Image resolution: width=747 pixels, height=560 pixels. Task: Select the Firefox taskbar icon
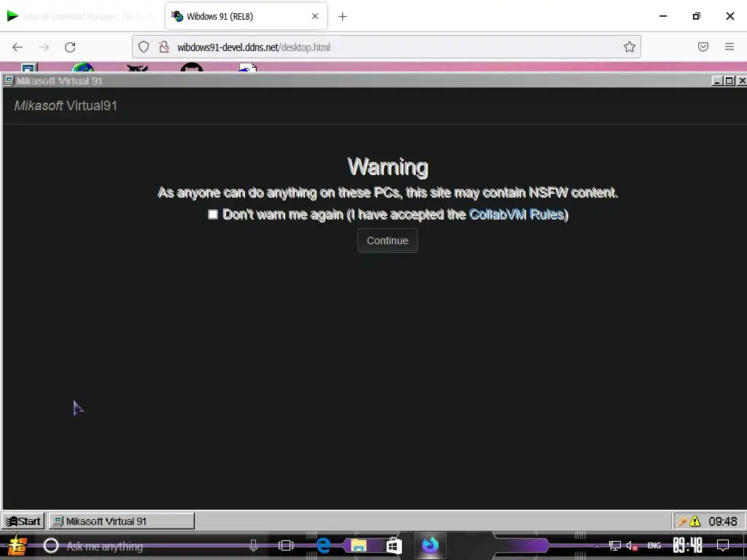coord(430,545)
